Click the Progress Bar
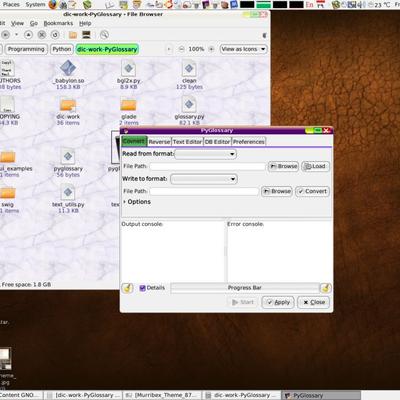Image resolution: width=400 pixels, height=400 pixels. 245,288
